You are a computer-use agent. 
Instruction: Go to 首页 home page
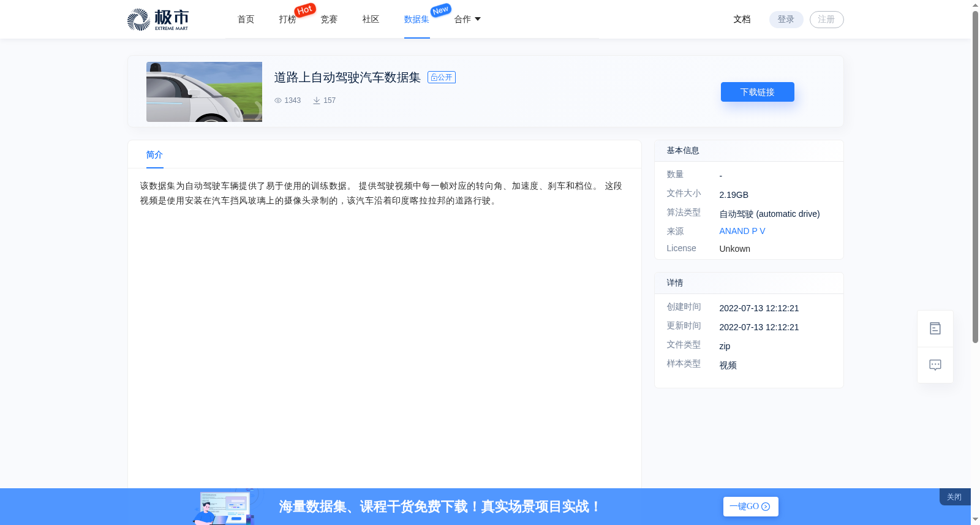point(246,20)
